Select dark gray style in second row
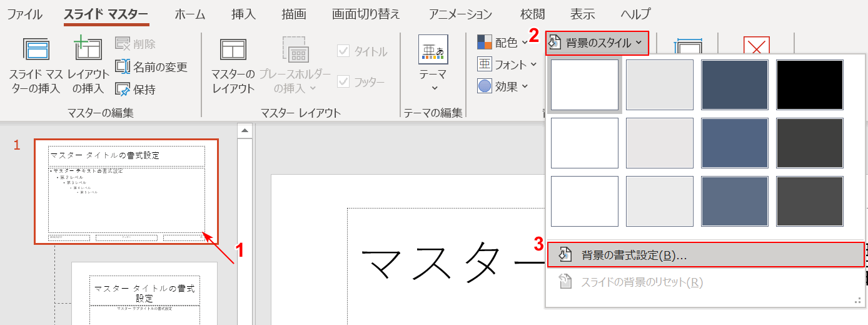The width and height of the screenshot is (868, 325). 810,143
